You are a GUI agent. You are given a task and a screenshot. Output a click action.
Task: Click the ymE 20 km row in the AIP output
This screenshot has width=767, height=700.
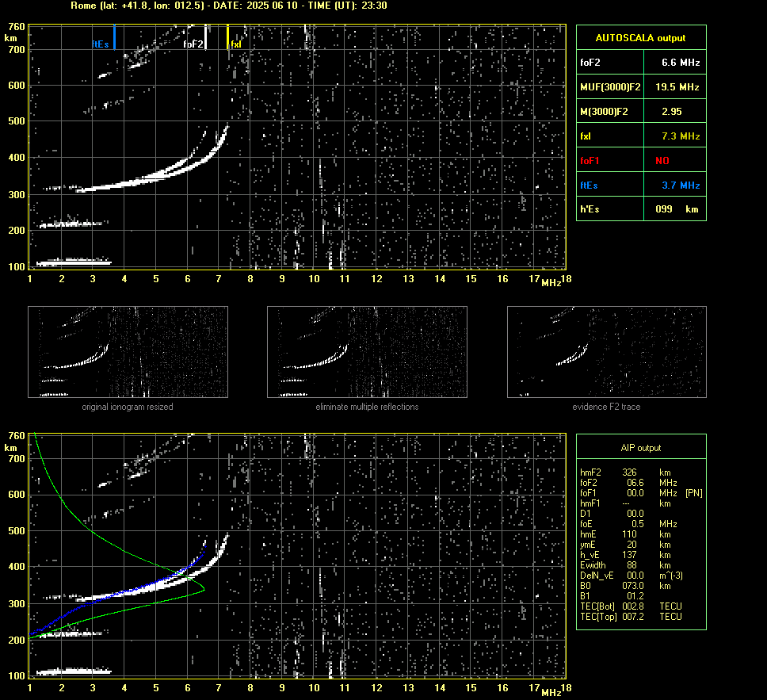click(x=625, y=545)
